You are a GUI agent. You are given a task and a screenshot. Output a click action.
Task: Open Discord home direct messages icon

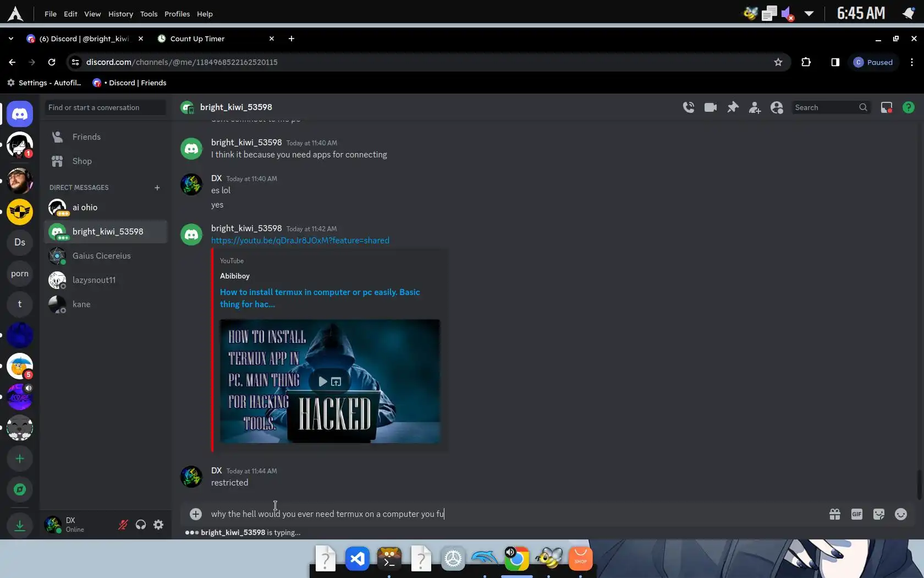[20, 114]
